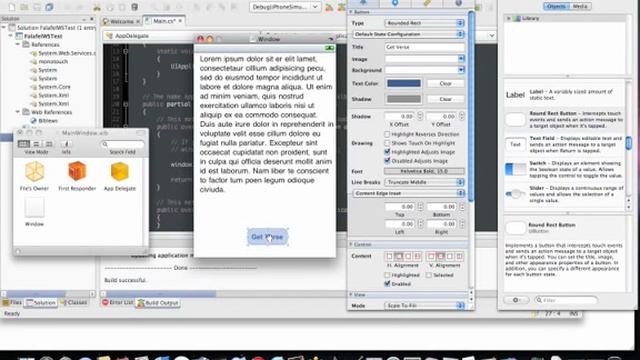
Task: Click the App Delegate cube icon
Action: [120, 171]
